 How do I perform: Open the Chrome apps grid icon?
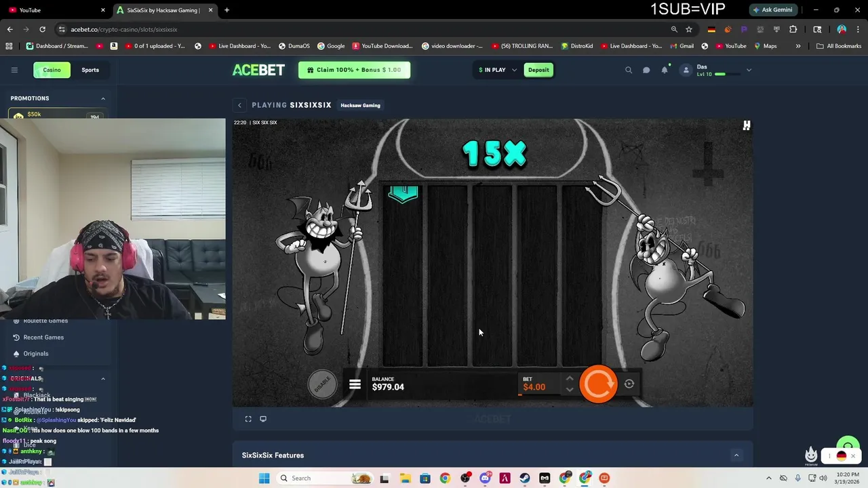(x=9, y=46)
